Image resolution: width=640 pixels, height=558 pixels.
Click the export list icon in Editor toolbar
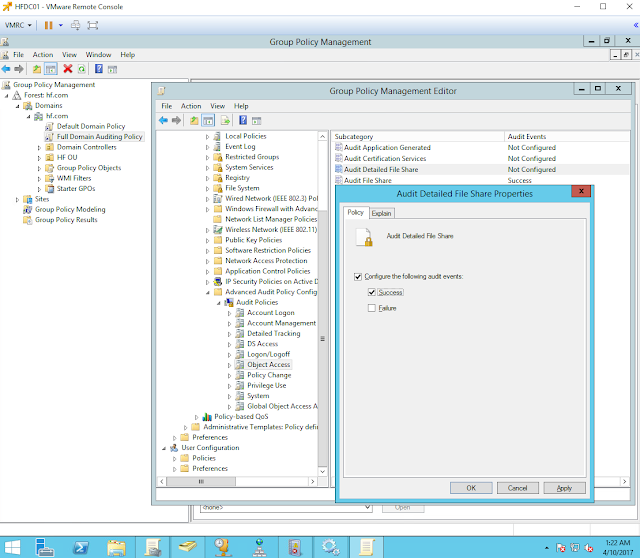225,120
